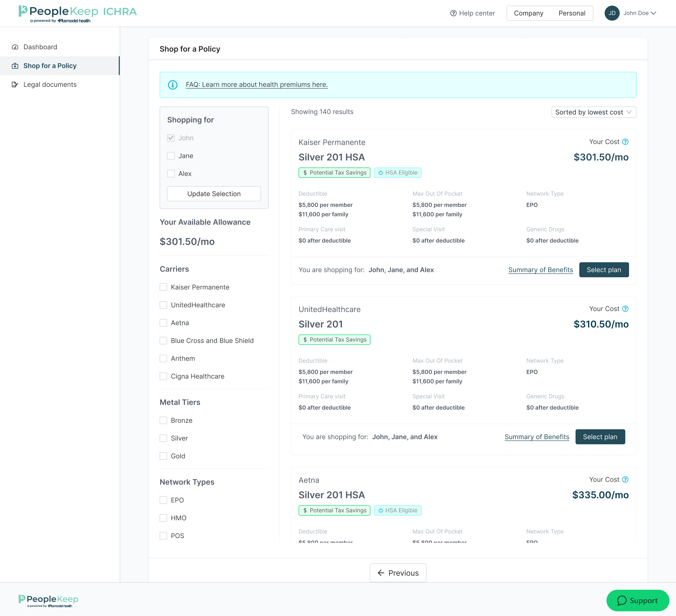Screen dimensions: 676x616
Task: Tick the HMO network type checkbox
Action: 163,518
